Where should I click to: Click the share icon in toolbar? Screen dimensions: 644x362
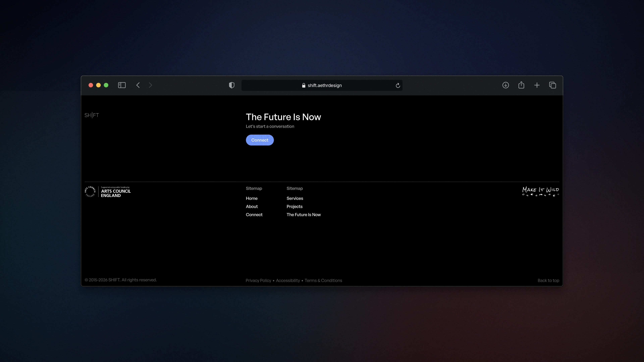pyautogui.click(x=521, y=85)
